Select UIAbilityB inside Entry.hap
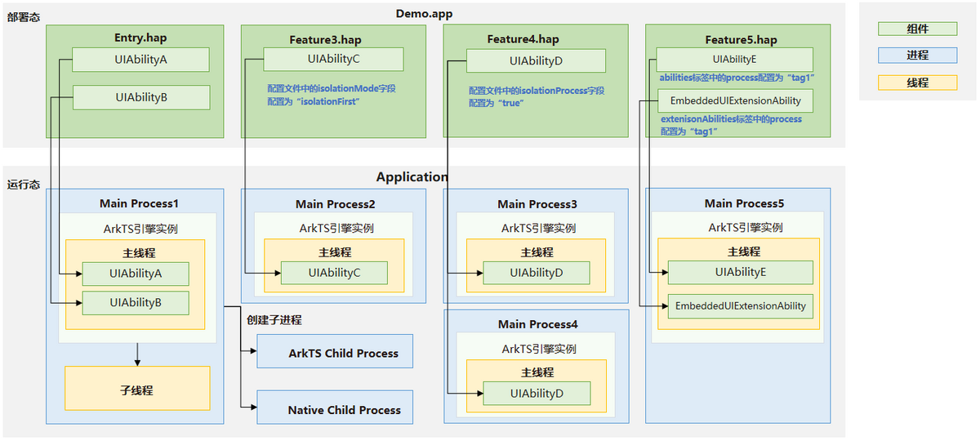The width and height of the screenshot is (980, 441). coord(141,97)
